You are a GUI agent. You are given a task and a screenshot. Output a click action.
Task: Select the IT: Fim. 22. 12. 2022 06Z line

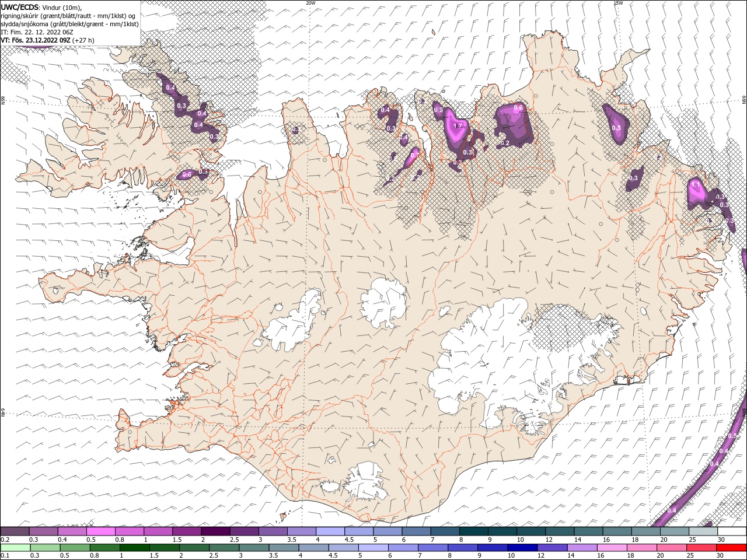[37, 32]
